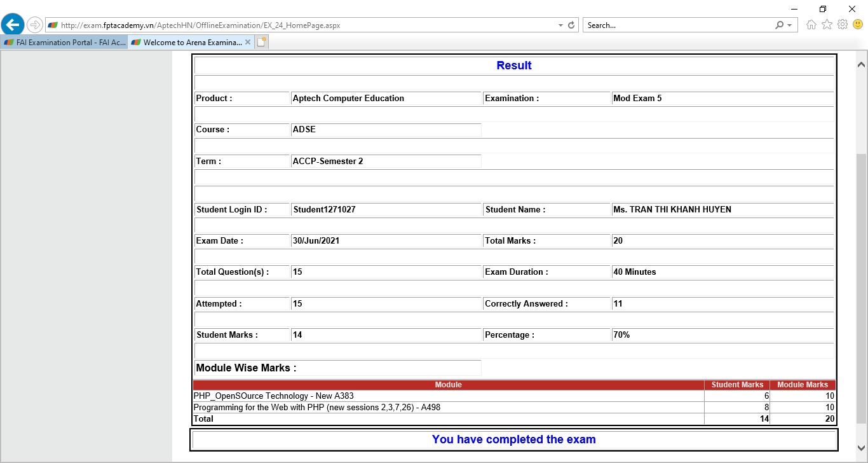The height and width of the screenshot is (463, 868).
Task: Select 'PHP_OpenSOurce Technology - New A383' row
Action: pyautogui.click(x=514, y=396)
